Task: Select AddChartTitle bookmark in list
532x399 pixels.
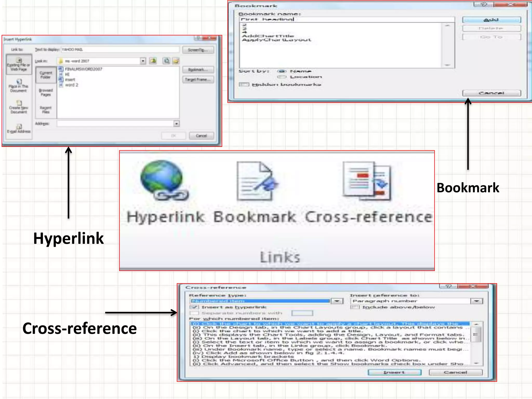Action: coord(268,36)
